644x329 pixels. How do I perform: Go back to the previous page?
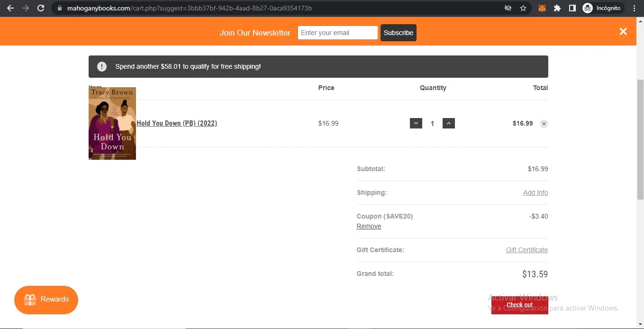click(10, 8)
